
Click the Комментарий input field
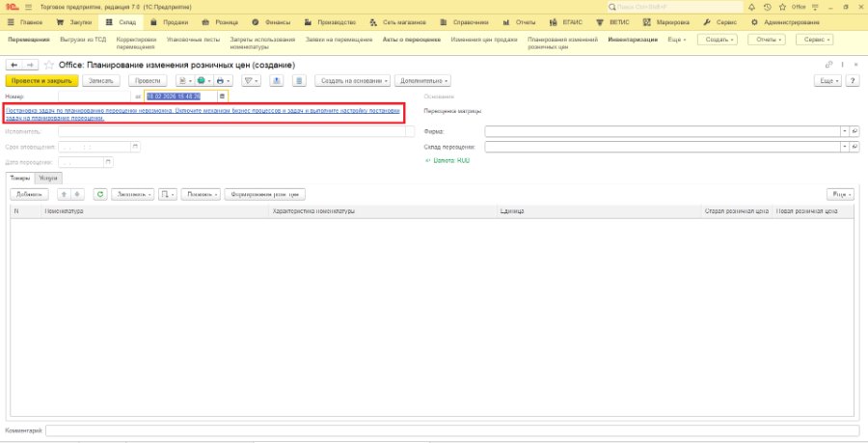[x=452, y=430]
